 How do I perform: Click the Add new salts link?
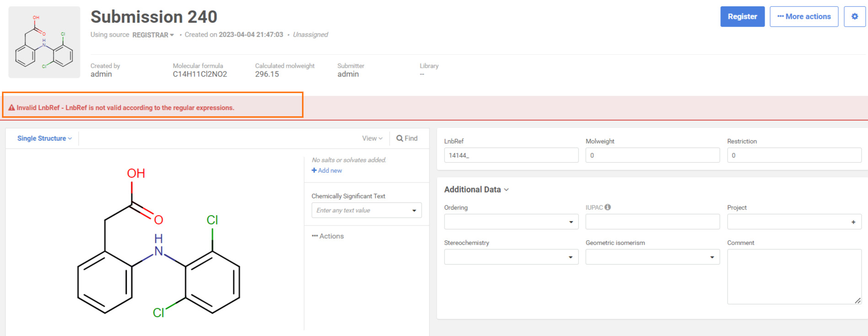click(327, 171)
